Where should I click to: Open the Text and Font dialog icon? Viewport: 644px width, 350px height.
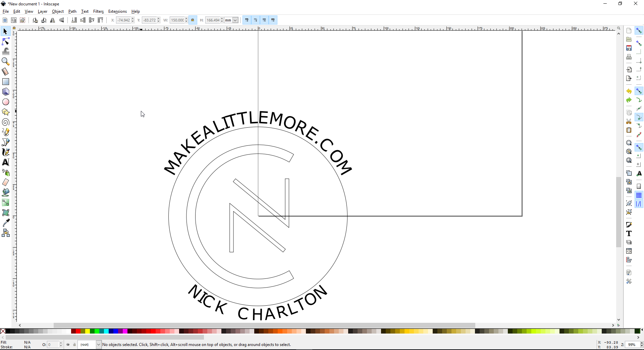pyautogui.click(x=629, y=234)
